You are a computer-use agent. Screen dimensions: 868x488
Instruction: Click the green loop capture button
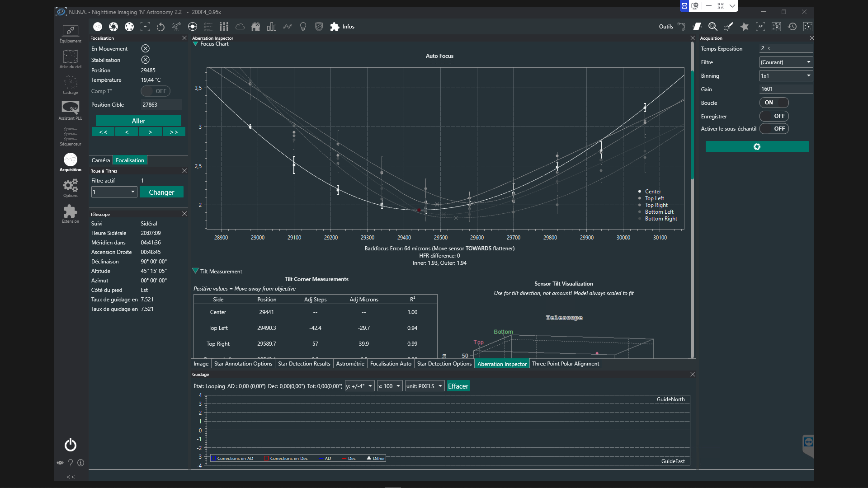click(x=757, y=146)
